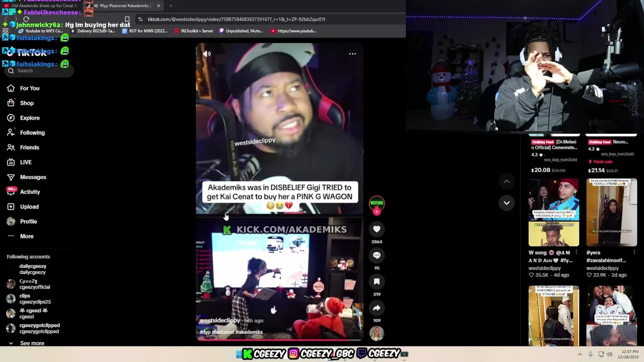The image size is (644, 362).
Task: Mute the TikTok video sound
Action: point(207,53)
